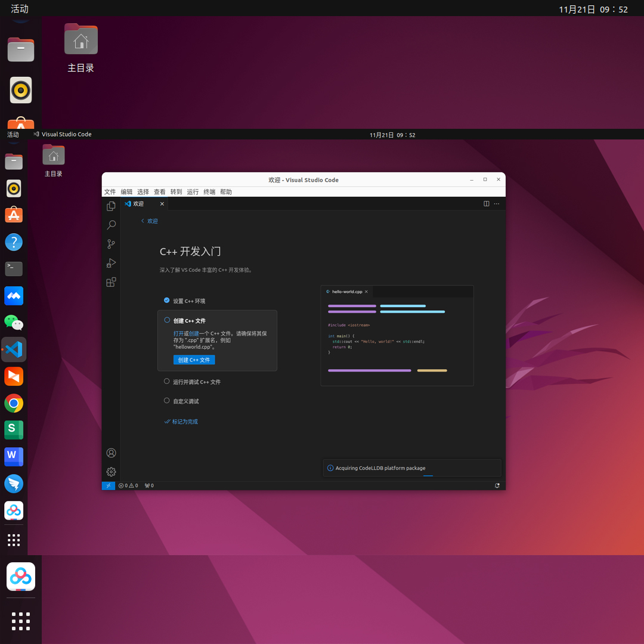Open the orange play-arrow app in the dock
This screenshot has width=644, height=644.
click(14, 376)
